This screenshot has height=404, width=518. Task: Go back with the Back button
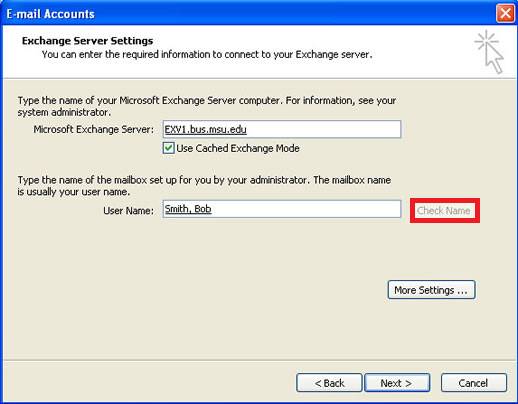click(x=329, y=383)
